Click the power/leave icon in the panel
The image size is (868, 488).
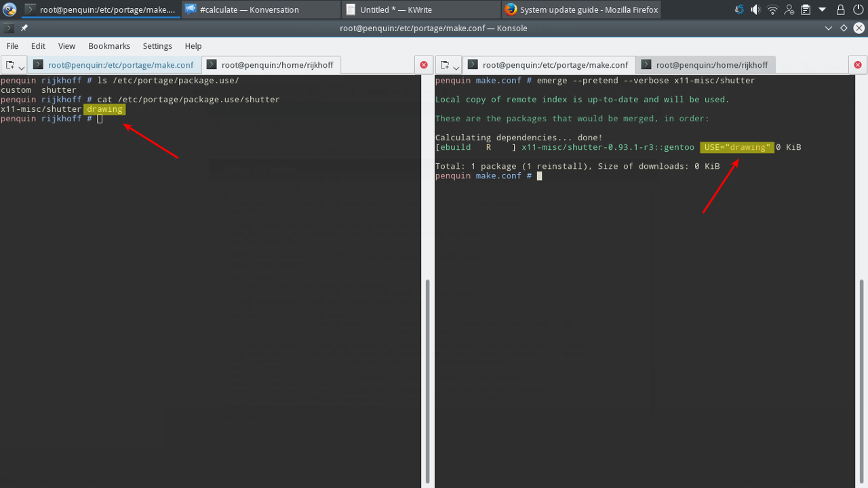click(858, 9)
